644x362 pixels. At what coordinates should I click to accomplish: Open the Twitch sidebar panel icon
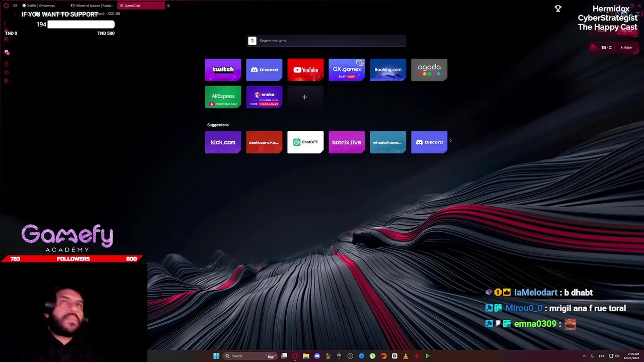7,52
